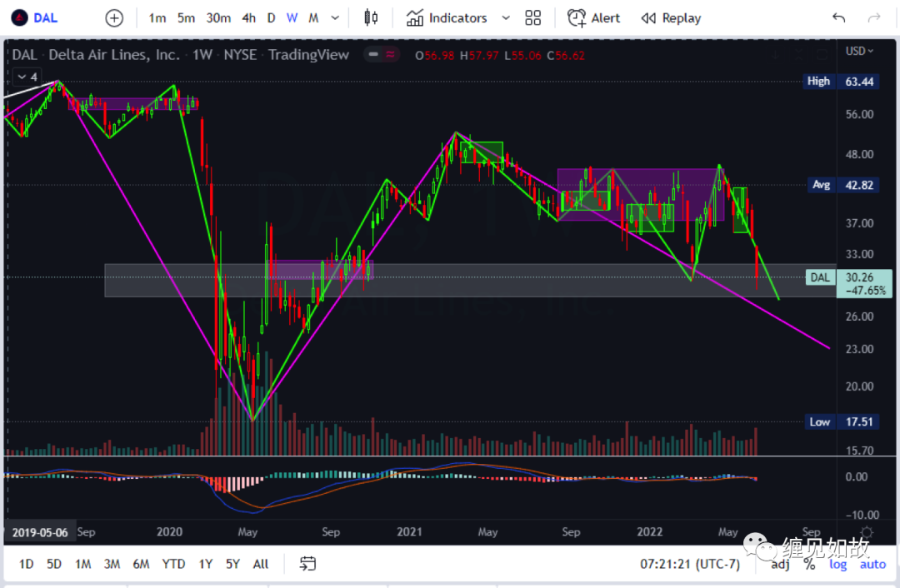Toggle adj dividend adjustment
Viewport: 900px width, 588px height.
780,565
